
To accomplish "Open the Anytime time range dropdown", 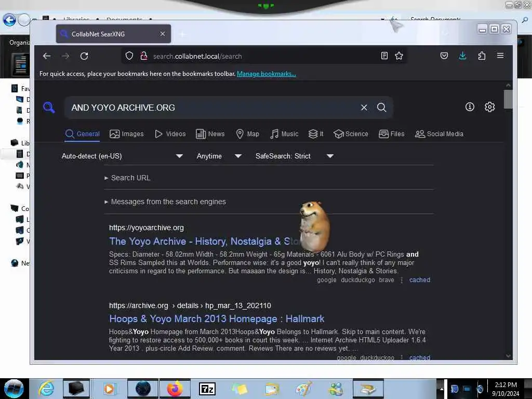I will (x=219, y=156).
